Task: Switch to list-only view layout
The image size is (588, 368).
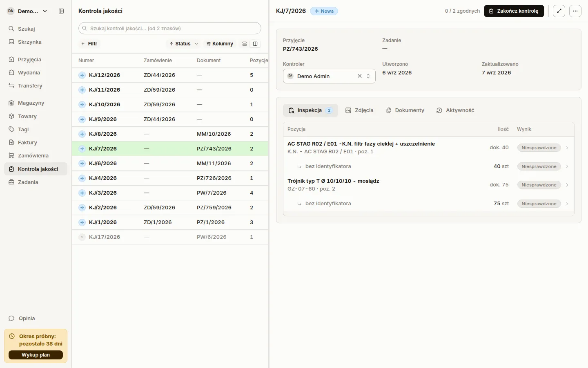Action: [245, 44]
